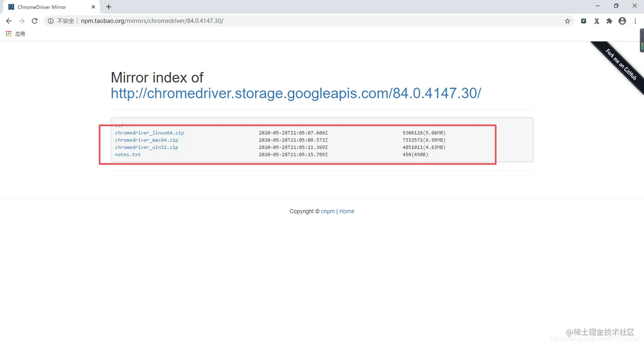This screenshot has height=346, width=644.
Task: Select the ChromeDriver Mirror tab
Action: [51, 7]
